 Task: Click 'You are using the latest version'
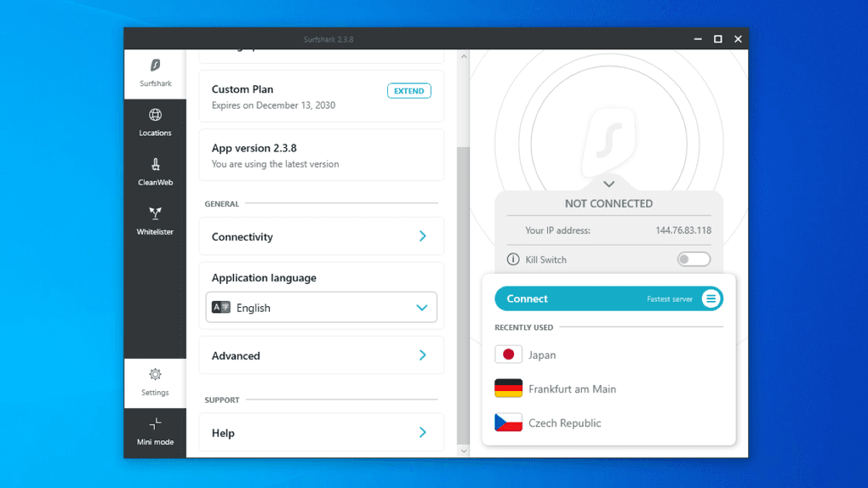point(275,164)
